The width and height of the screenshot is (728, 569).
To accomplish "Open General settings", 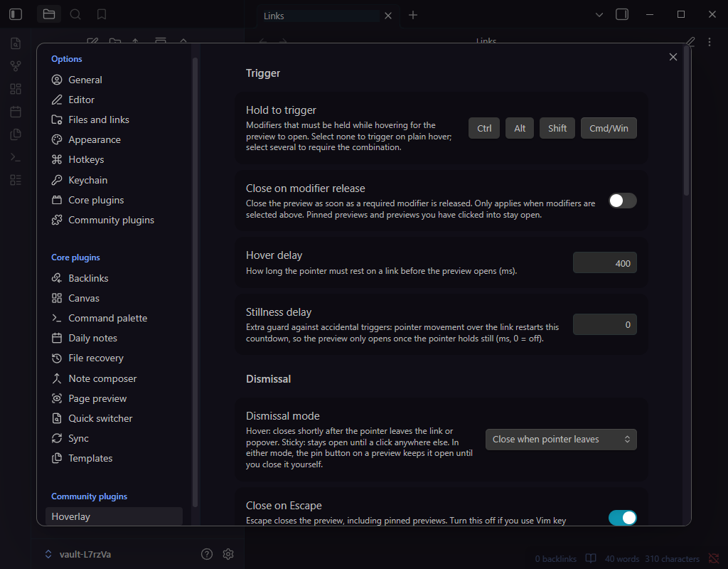I will [x=114, y=80].
